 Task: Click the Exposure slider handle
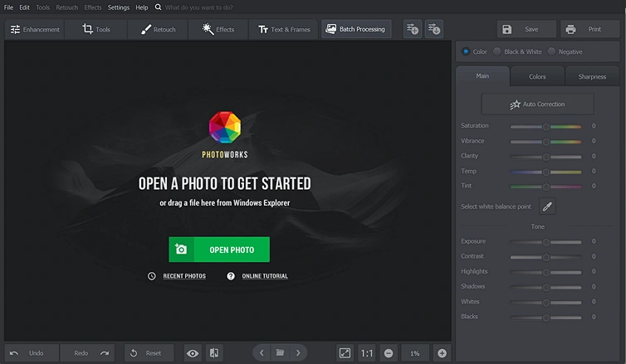(545, 242)
